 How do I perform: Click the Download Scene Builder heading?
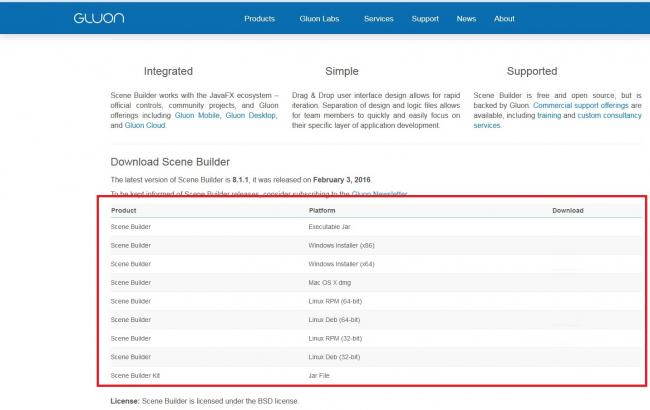pos(170,162)
